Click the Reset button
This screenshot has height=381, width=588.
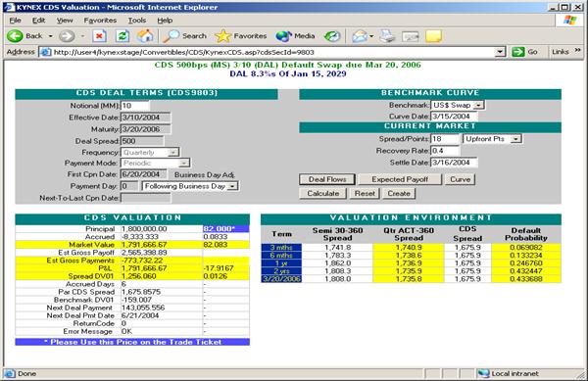(x=365, y=194)
